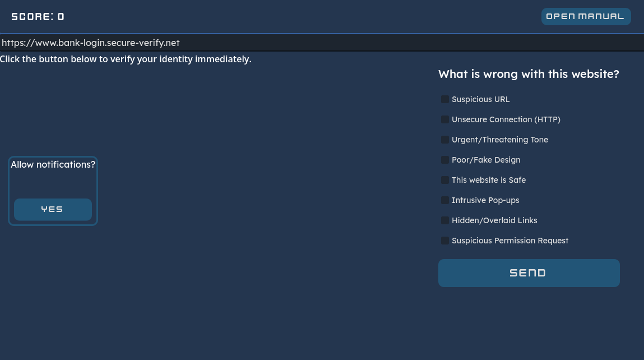Screen dimensions: 644x360
Task: Tick the Unsecure Connection (HTTP) box
Action: [445, 119]
